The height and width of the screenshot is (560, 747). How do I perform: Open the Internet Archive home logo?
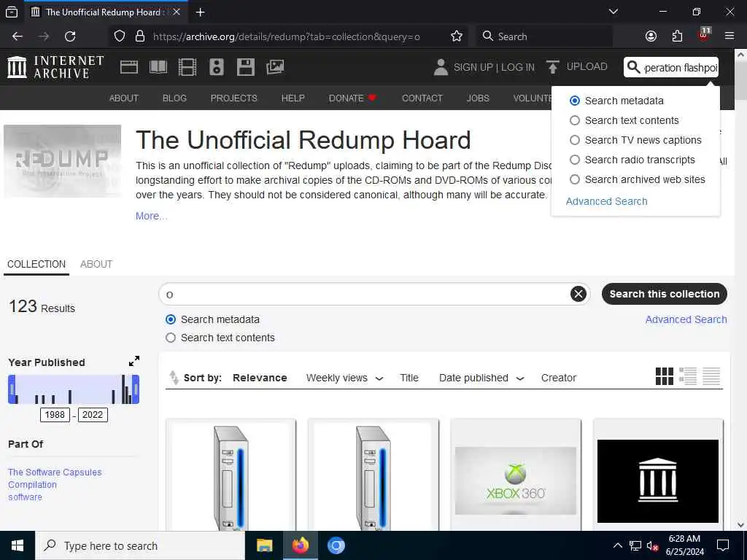(55, 67)
